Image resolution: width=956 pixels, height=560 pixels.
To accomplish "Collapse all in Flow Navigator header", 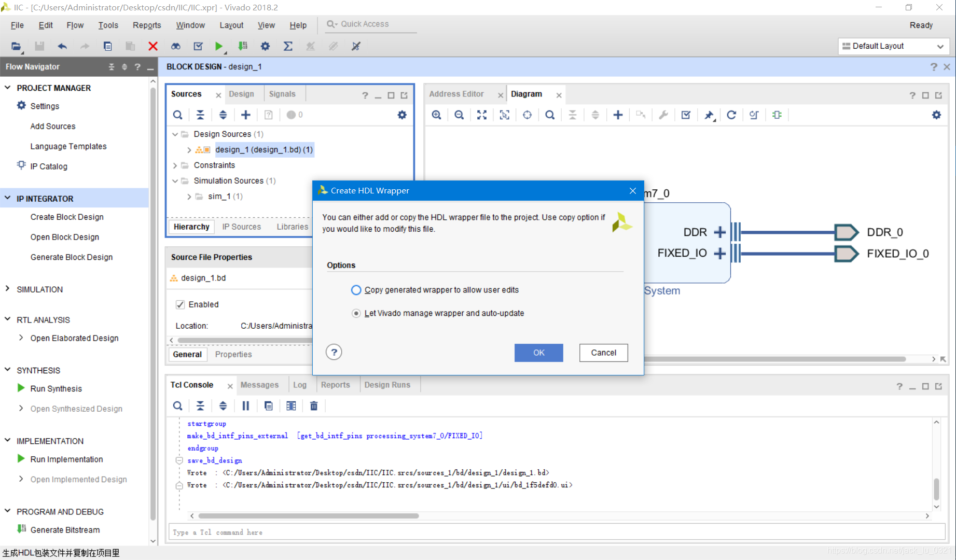I will (x=111, y=67).
